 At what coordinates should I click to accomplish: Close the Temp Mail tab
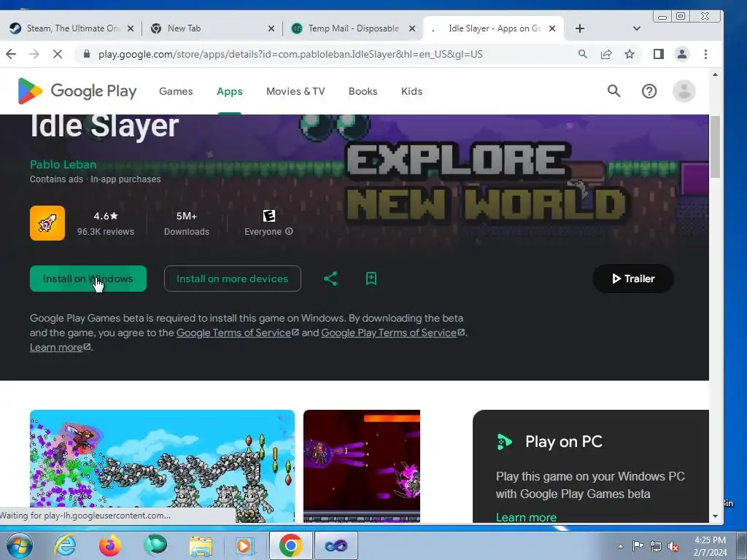click(412, 28)
